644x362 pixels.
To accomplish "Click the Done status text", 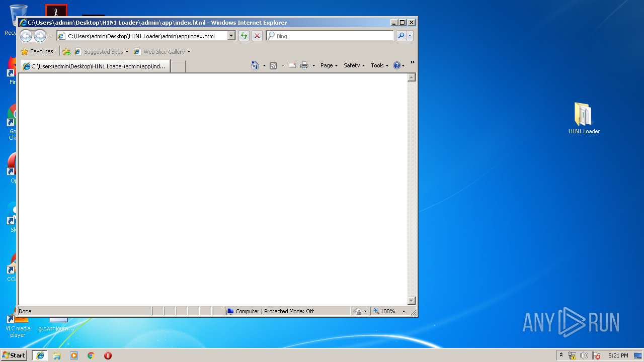I will point(25,311).
